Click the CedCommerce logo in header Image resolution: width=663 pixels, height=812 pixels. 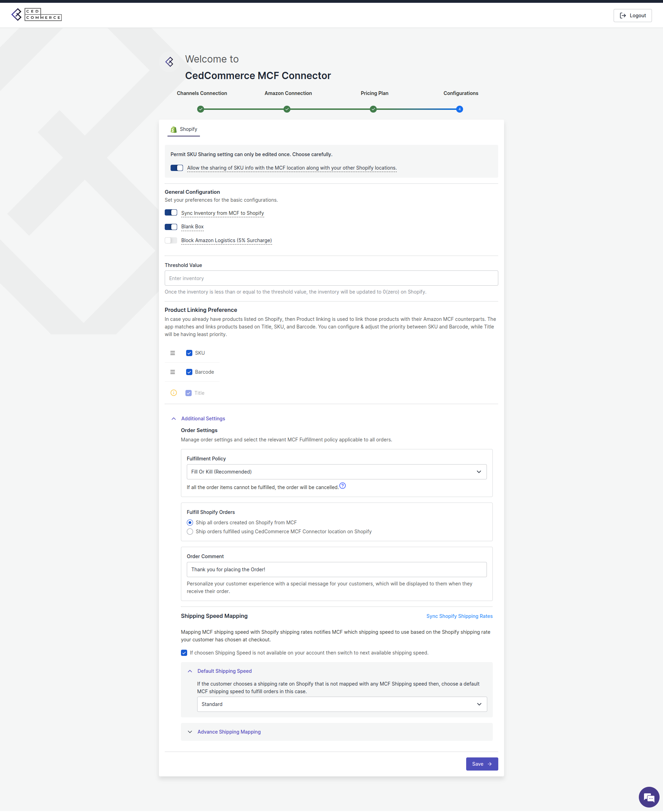36,15
